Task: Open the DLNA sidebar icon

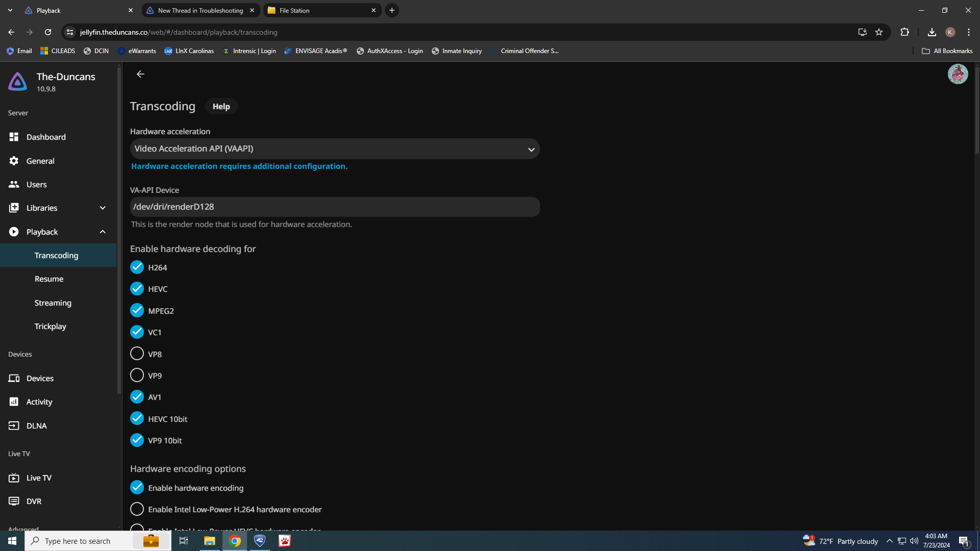Action: tap(14, 425)
